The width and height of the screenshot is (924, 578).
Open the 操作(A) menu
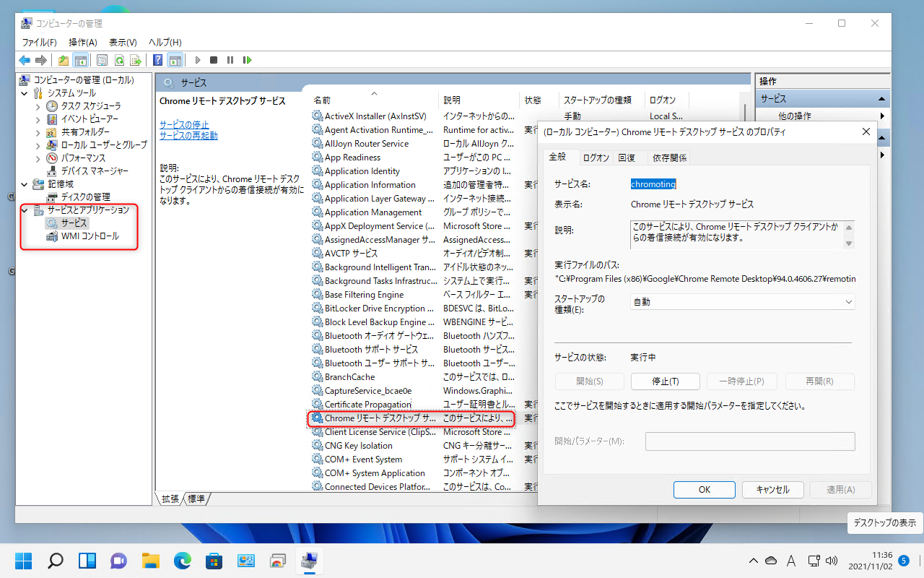click(83, 43)
